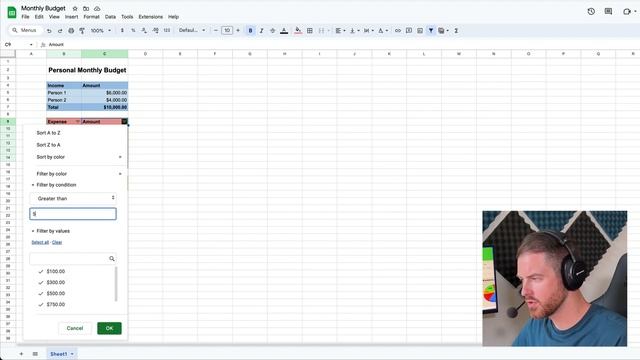Toggle strikethrough formatting
This screenshot has width=640, height=360.
tap(272, 31)
